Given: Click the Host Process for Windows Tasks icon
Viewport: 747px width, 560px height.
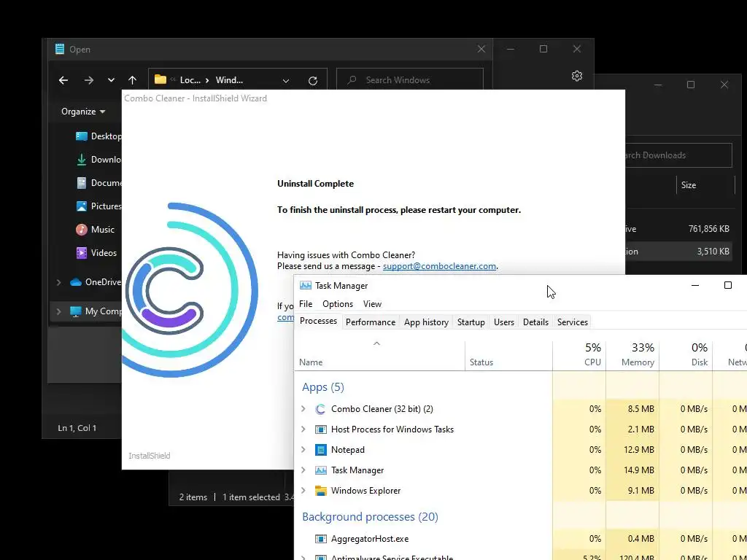Looking at the screenshot, I should pyautogui.click(x=321, y=429).
